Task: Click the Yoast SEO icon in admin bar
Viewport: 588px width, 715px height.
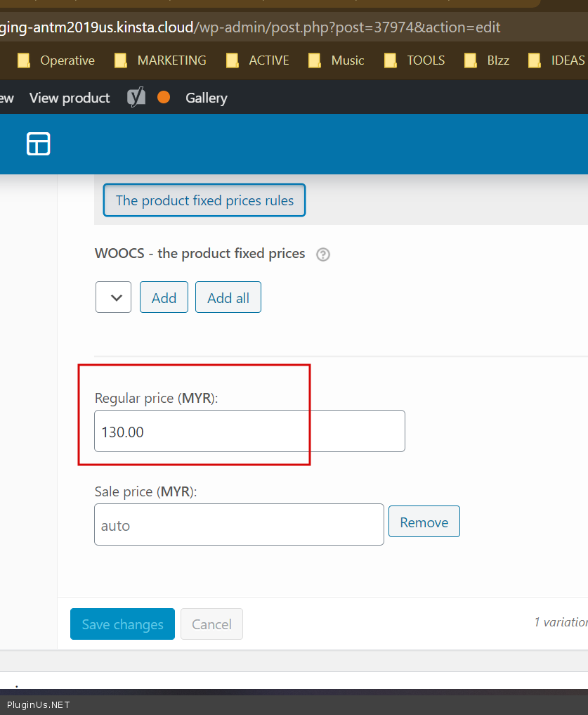Action: (x=136, y=98)
